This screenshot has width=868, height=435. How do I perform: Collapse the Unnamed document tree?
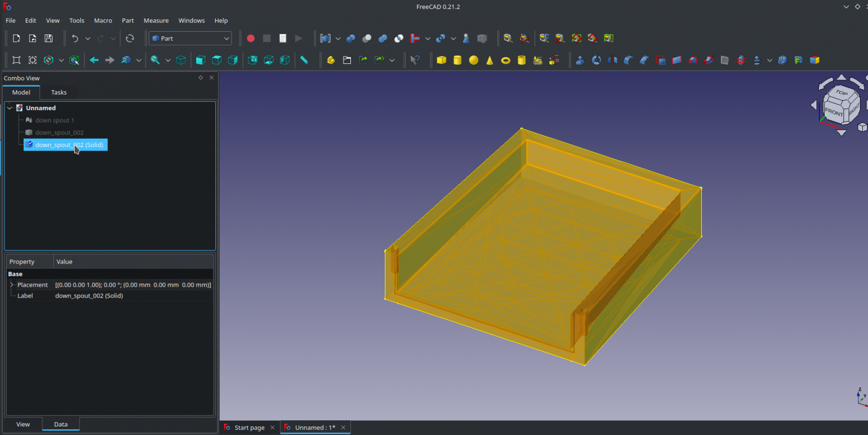9,107
